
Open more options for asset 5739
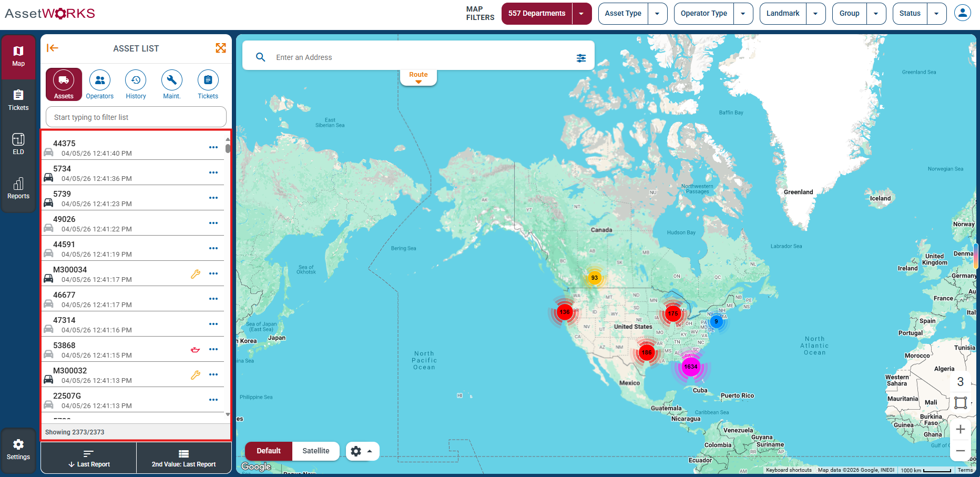213,198
